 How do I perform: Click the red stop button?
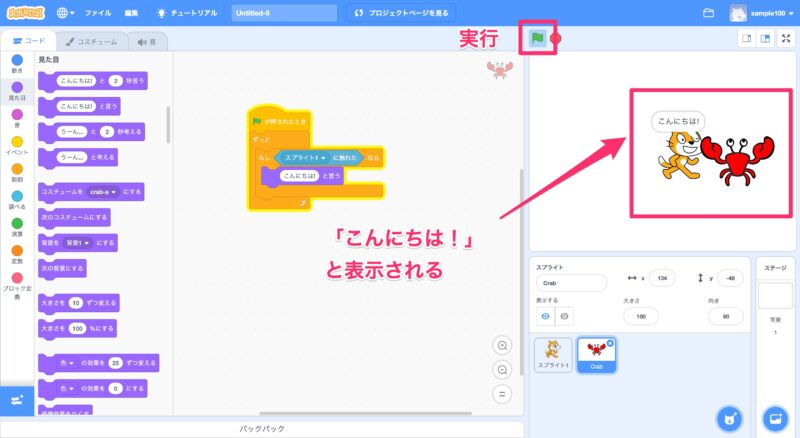(556, 40)
